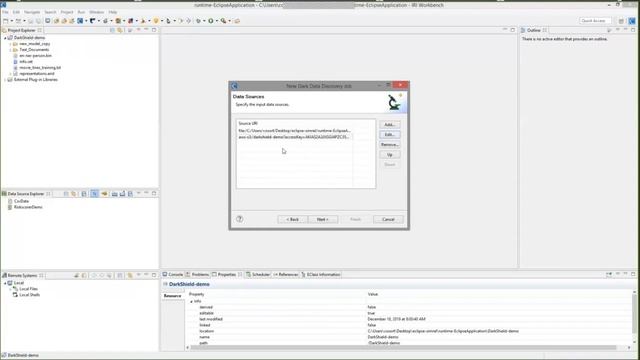Collapse the DarkShield-demo project node
The image size is (640, 360).
point(5,38)
